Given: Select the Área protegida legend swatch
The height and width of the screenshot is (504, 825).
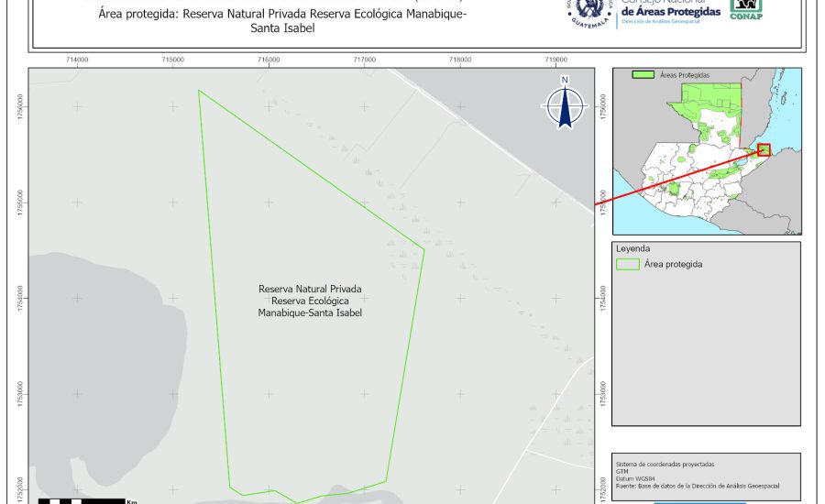Looking at the screenshot, I should [x=628, y=264].
